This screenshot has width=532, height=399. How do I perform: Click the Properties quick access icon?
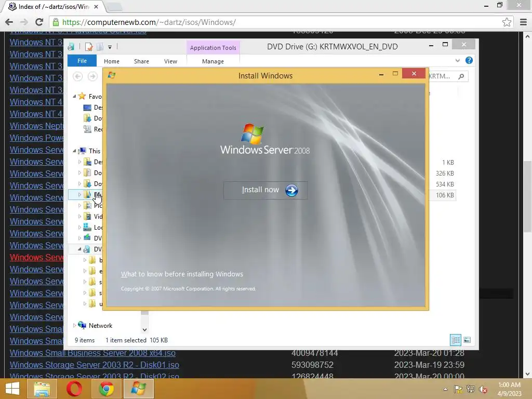tap(89, 47)
